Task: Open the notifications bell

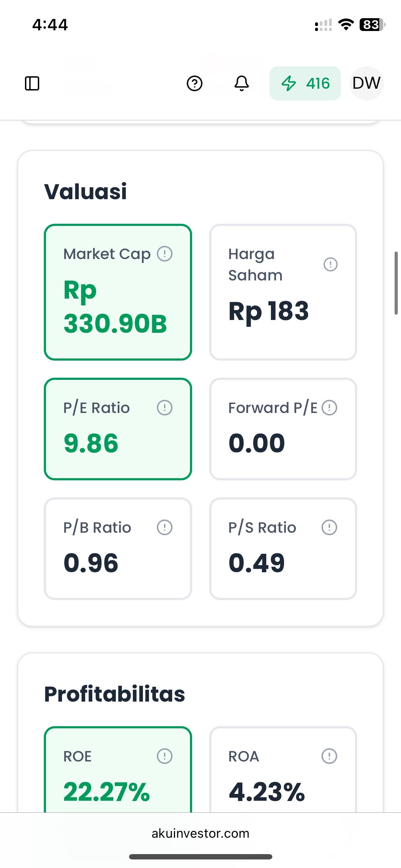Action: pyautogui.click(x=242, y=83)
